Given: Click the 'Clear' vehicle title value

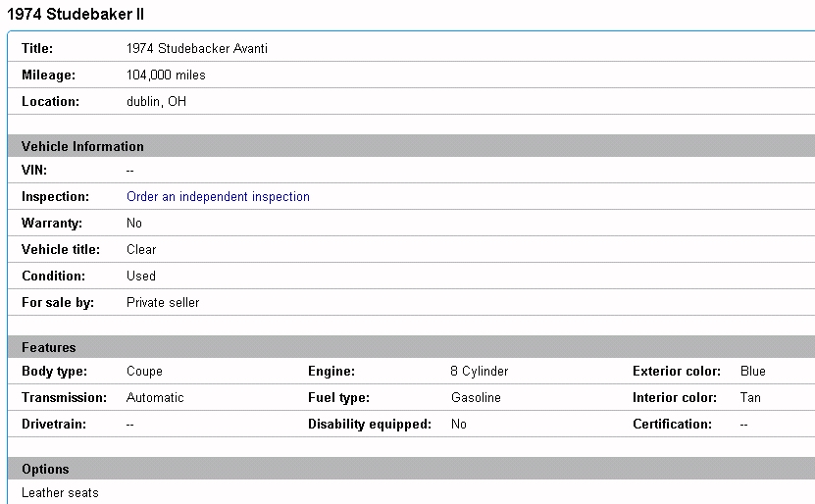Looking at the screenshot, I should (x=141, y=250).
